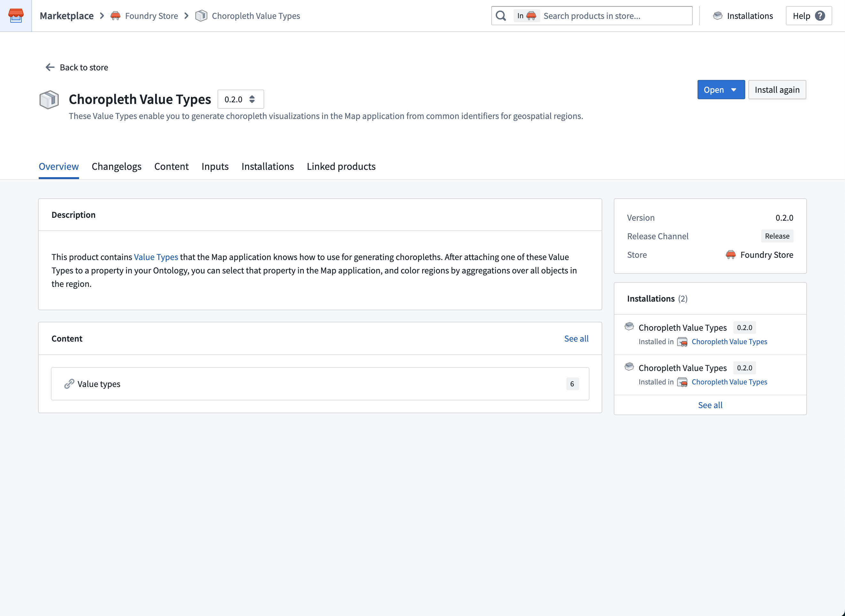Click the Help question mark icon

(x=820, y=16)
